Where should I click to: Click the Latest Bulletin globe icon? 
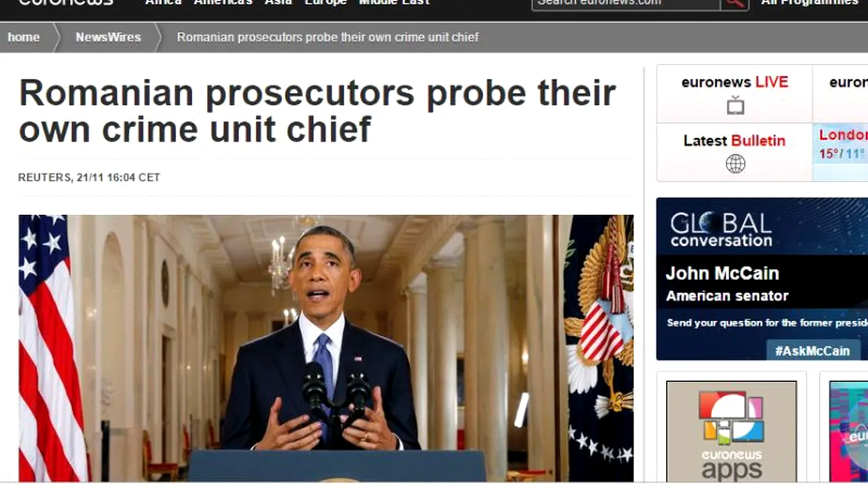[735, 163]
